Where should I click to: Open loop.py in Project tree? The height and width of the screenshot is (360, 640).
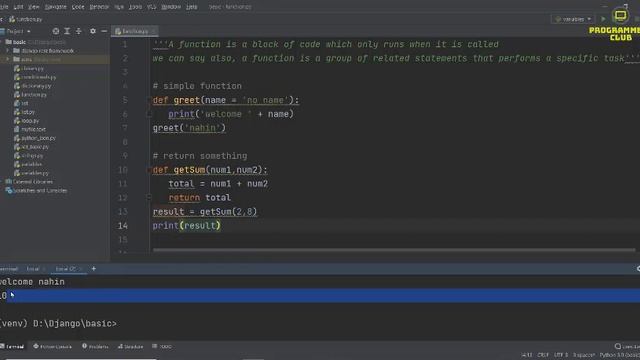(27, 121)
